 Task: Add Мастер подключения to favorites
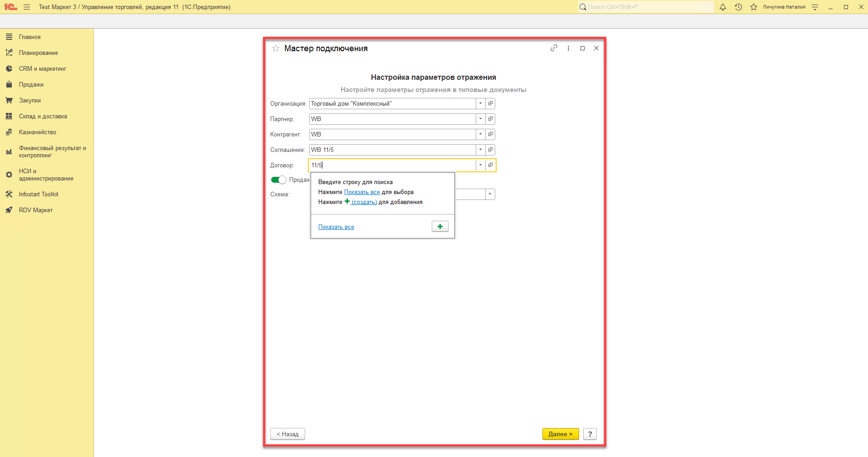pos(276,48)
